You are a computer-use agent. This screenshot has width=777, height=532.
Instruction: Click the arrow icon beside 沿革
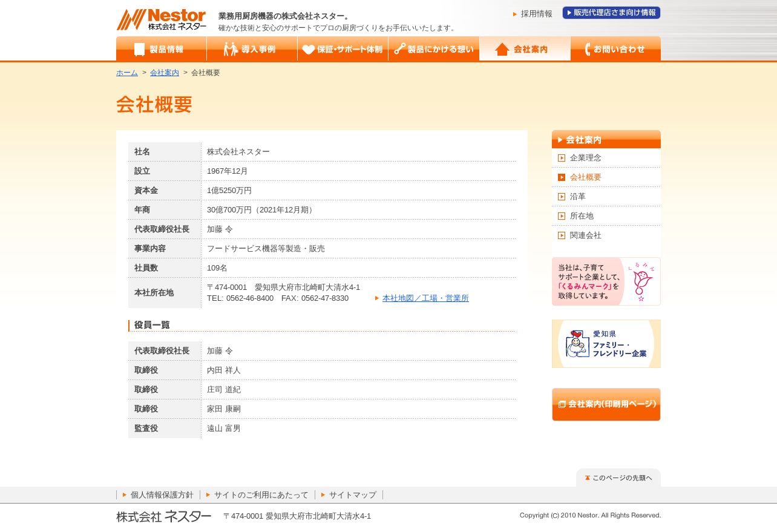pos(562,197)
